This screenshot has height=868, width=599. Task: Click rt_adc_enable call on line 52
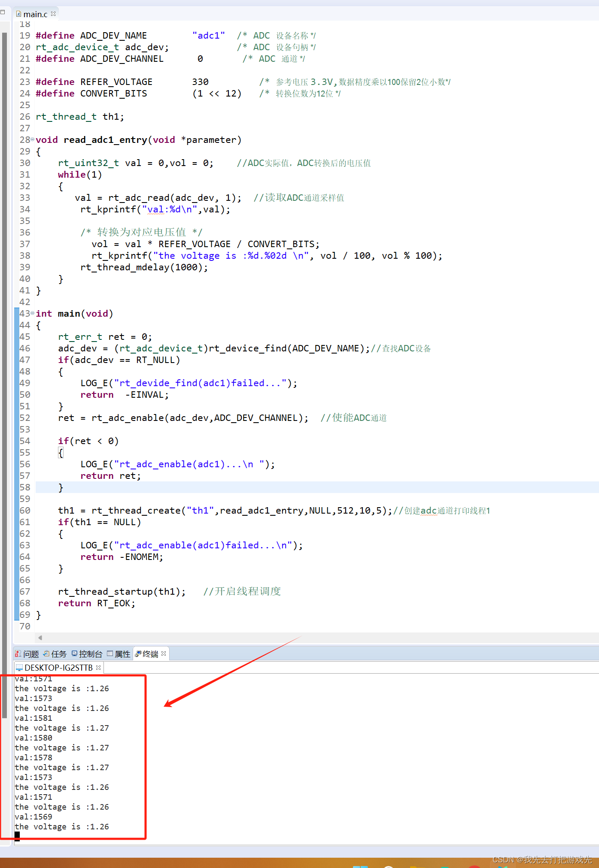[200, 418]
